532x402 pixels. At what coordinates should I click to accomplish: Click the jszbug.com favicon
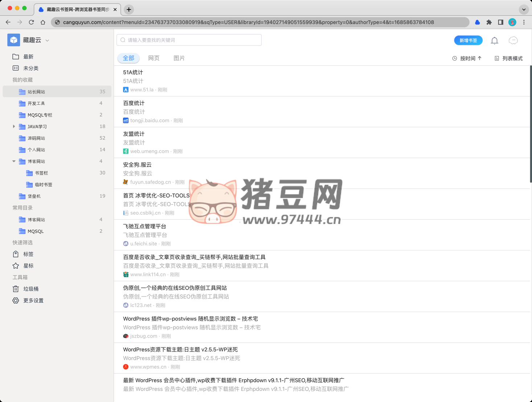tap(126, 336)
